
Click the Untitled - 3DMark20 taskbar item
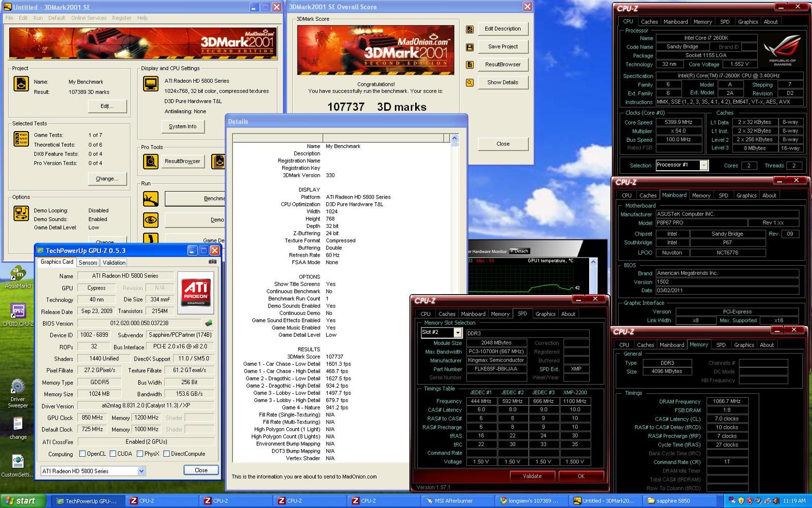(605, 501)
